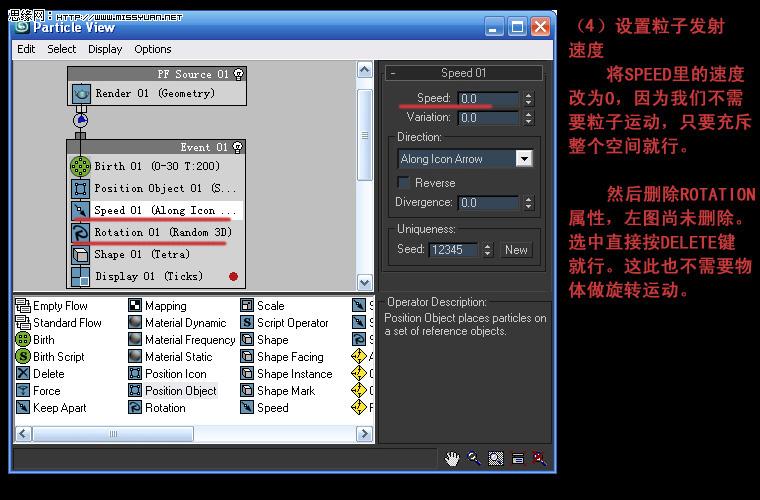This screenshot has height=500, width=760.
Task: Pick the Mapping operator in depot
Action: pyautogui.click(x=158, y=306)
